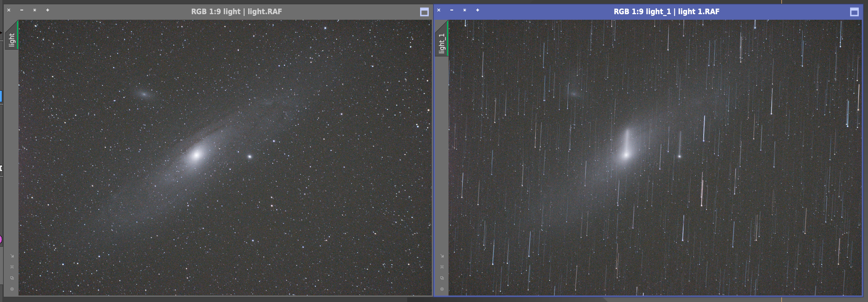Click the overlapping squares icon in light.RAF window

12,278
